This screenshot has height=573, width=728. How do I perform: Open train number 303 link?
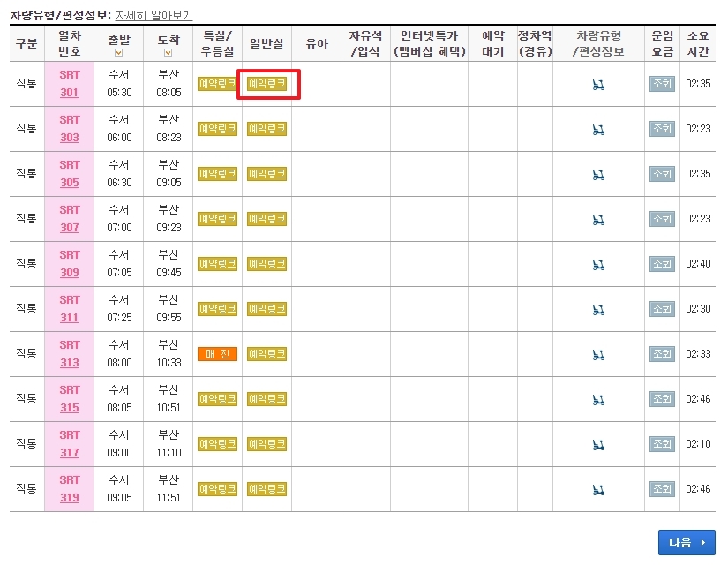click(x=69, y=138)
